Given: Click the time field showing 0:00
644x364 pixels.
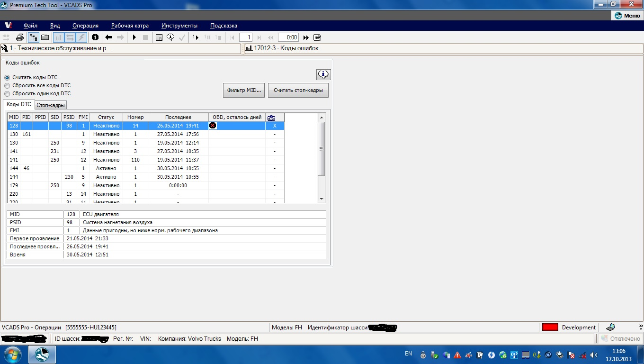Looking at the screenshot, I should (288, 37).
